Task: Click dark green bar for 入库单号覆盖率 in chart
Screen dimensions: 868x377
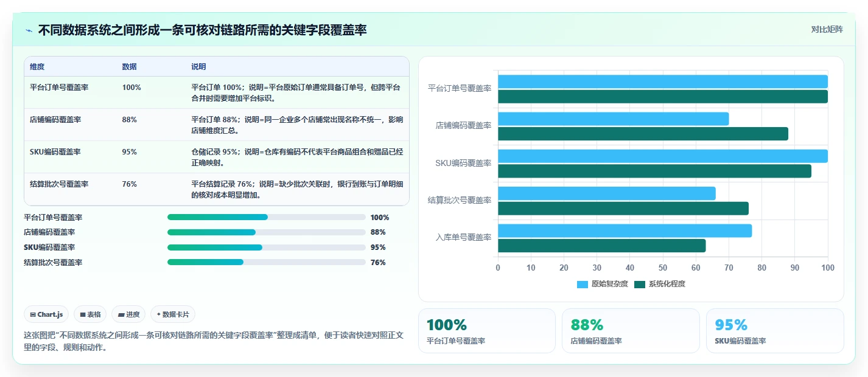Action: (x=601, y=246)
